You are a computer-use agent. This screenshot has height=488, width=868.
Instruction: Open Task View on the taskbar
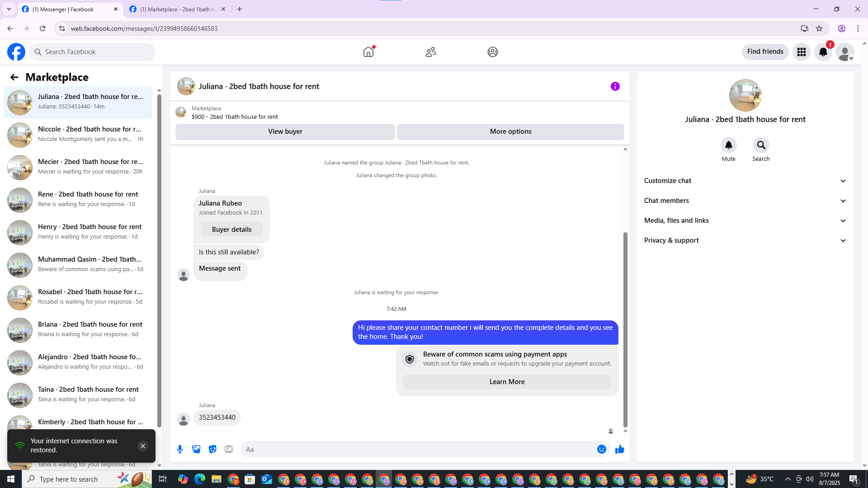(163, 479)
